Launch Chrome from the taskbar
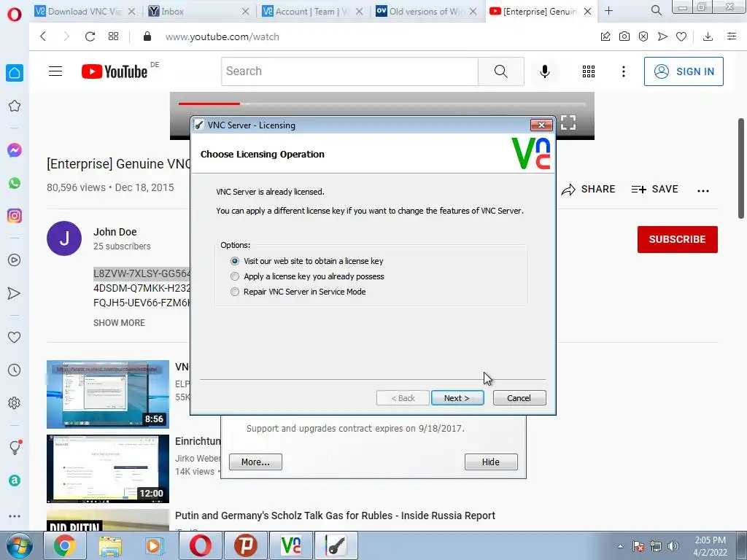Screen dimensions: 747x560 65,545
